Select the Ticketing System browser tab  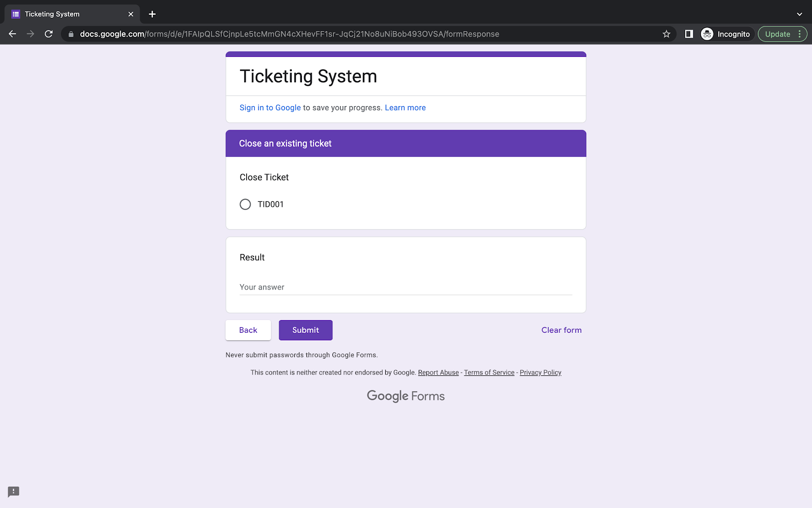coord(73,14)
